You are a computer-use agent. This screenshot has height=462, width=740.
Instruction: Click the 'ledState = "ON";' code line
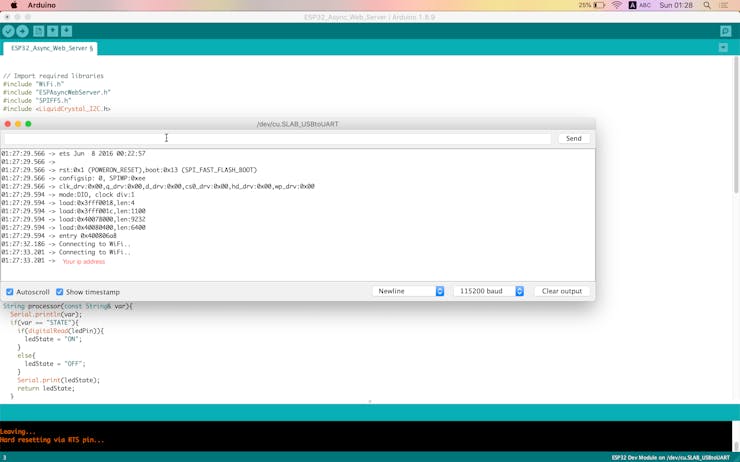(53, 339)
